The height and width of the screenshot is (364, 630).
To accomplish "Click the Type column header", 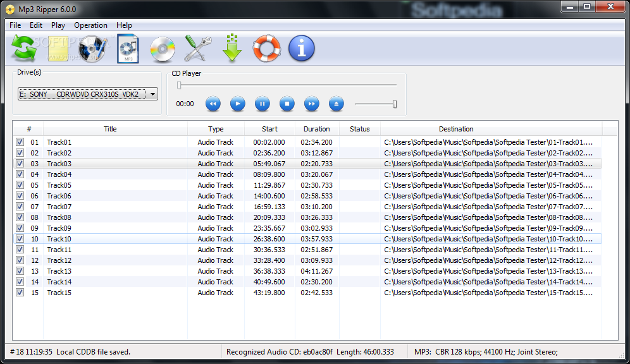I will [216, 129].
